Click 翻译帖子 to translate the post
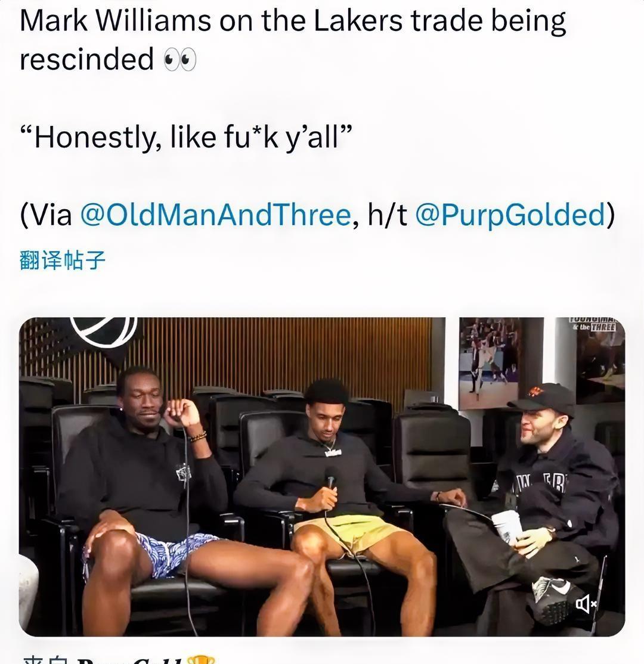644x664 pixels. click(x=62, y=260)
